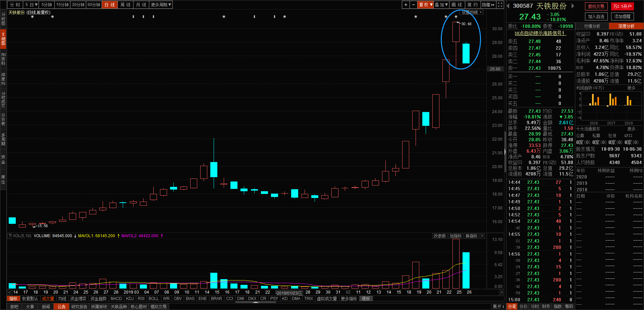Open VOL indicator help question mark
This screenshot has width=644, height=310.
(10, 236)
